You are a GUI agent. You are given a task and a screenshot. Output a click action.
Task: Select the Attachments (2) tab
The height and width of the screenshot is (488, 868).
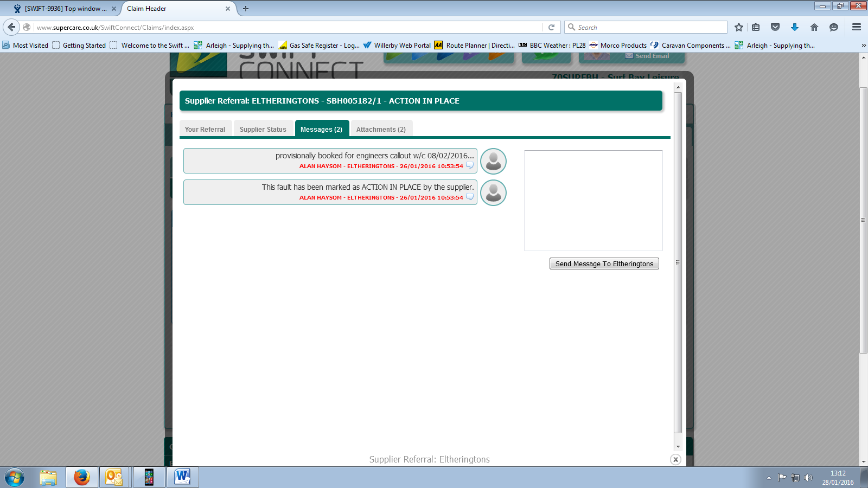point(381,129)
